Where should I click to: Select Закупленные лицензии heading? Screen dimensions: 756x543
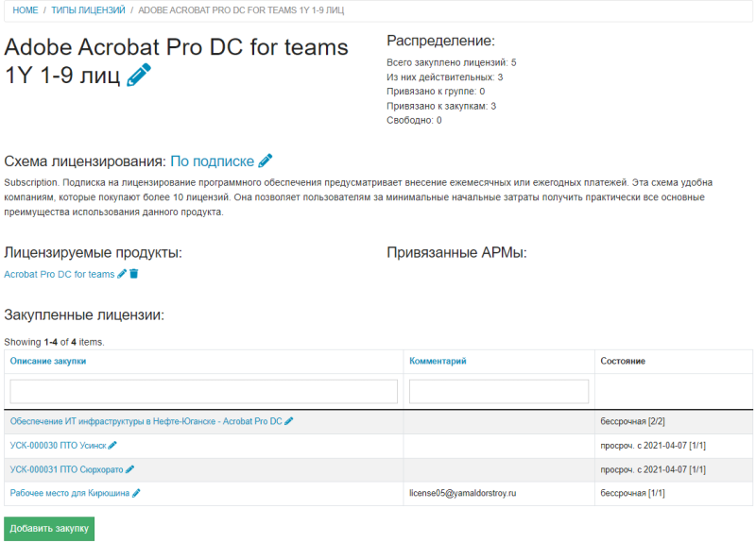coord(84,315)
